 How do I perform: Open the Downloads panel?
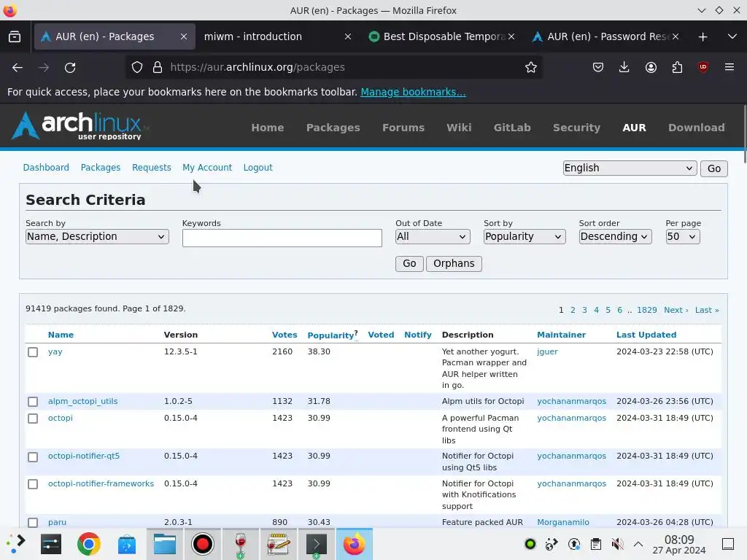click(x=624, y=68)
